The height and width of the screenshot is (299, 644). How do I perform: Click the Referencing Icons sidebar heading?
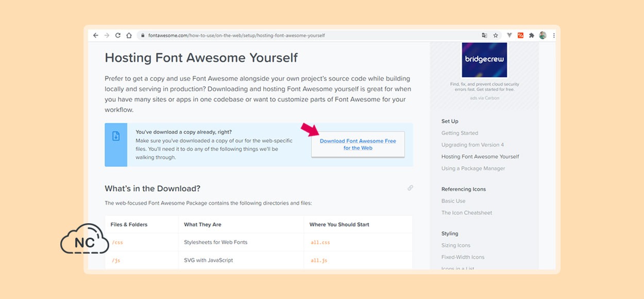pyautogui.click(x=464, y=189)
